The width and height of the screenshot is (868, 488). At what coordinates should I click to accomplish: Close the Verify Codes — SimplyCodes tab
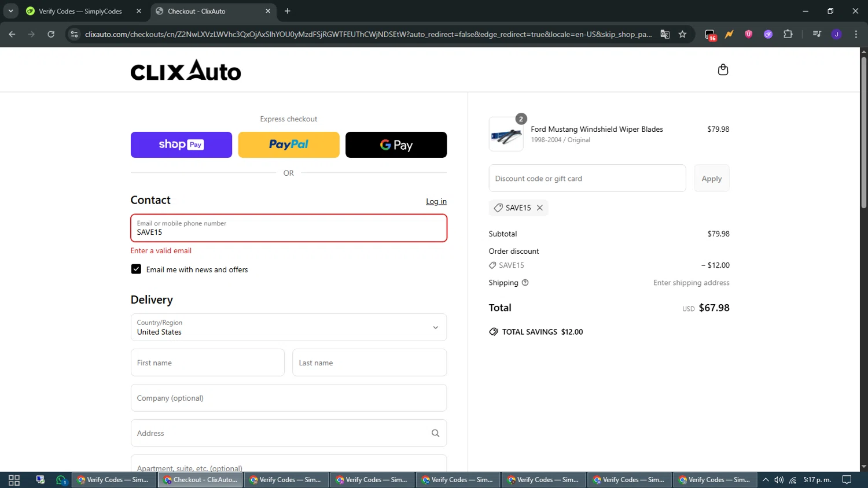pos(139,11)
